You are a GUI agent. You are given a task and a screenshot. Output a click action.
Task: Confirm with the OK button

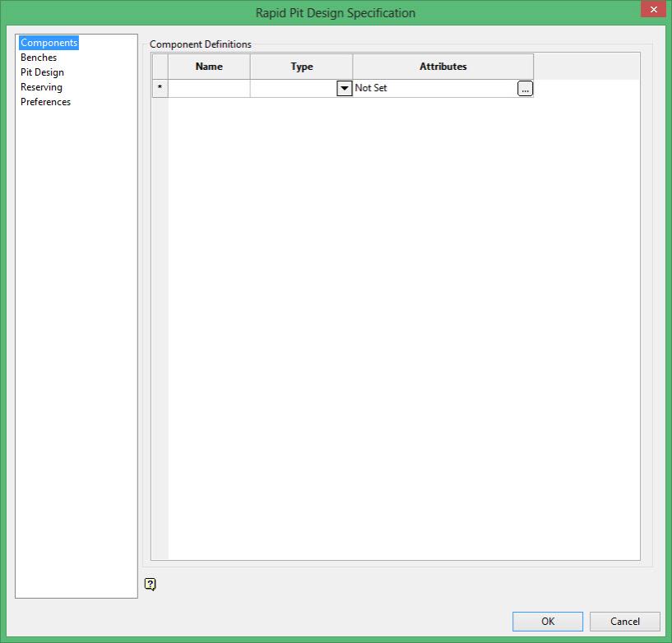(548, 621)
